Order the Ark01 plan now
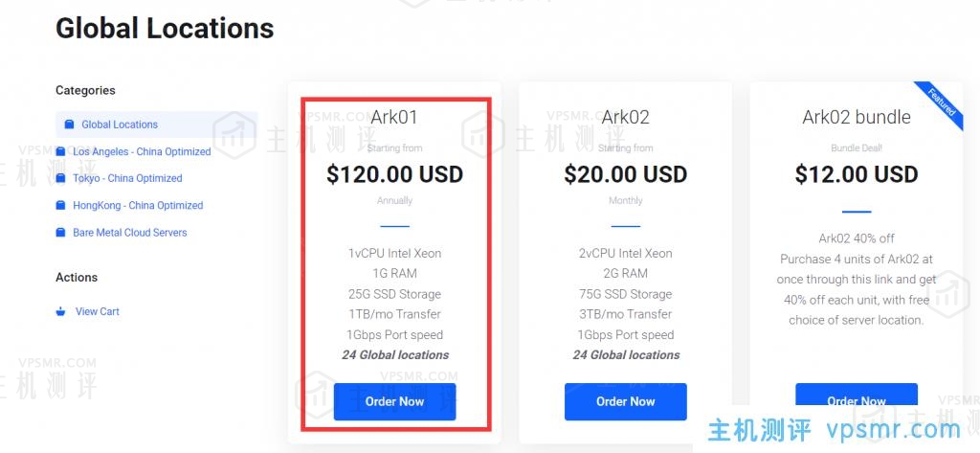Image resolution: width=980 pixels, height=453 pixels. 394,401
